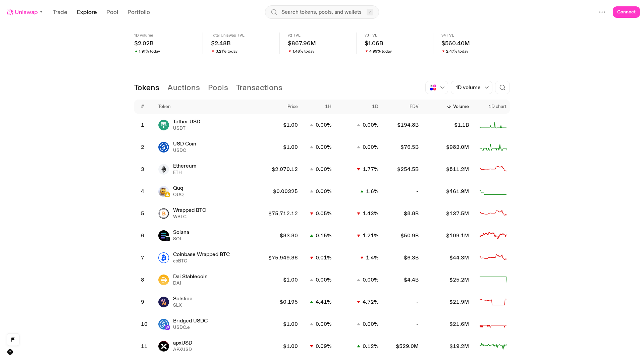Click the 1D volume stat $2.02B

click(144, 43)
